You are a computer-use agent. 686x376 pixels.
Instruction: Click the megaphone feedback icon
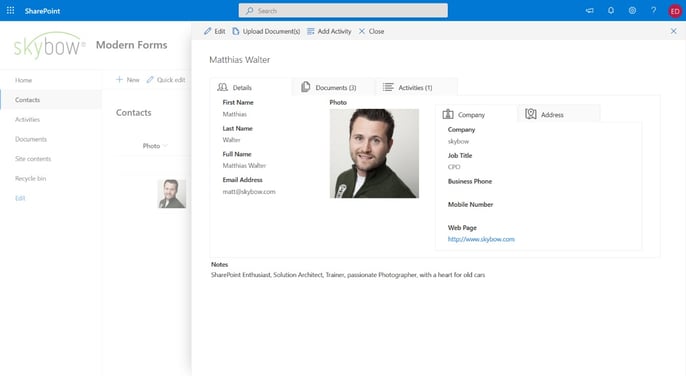[x=590, y=11]
